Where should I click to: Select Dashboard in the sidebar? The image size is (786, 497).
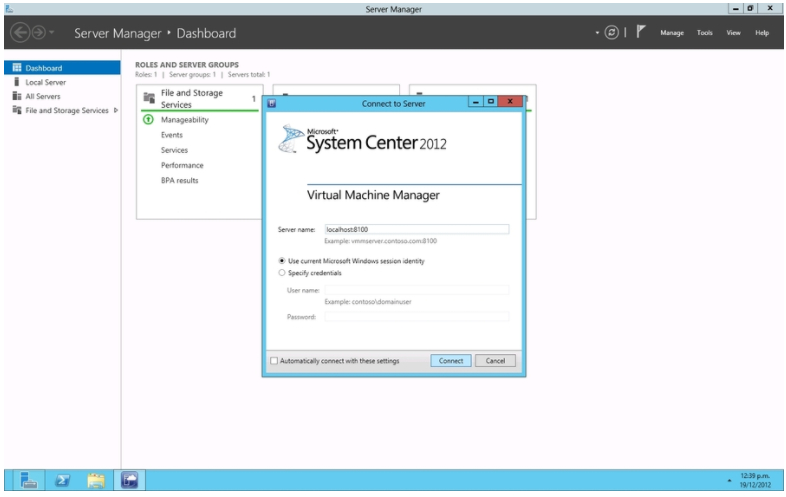point(62,68)
